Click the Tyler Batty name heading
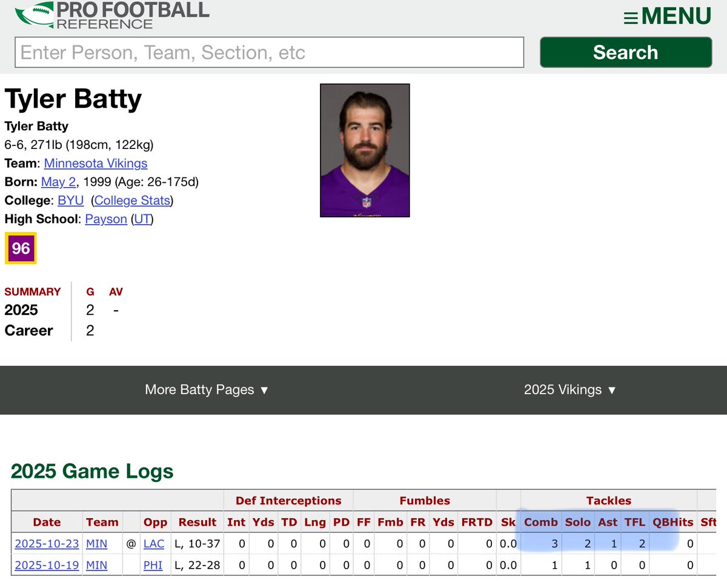 tap(73, 99)
